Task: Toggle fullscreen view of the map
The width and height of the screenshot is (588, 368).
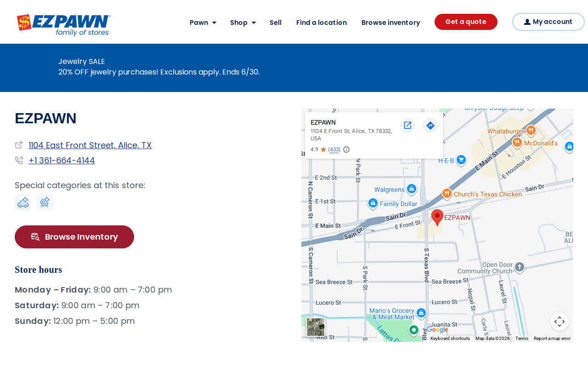Action: pyautogui.click(x=559, y=322)
